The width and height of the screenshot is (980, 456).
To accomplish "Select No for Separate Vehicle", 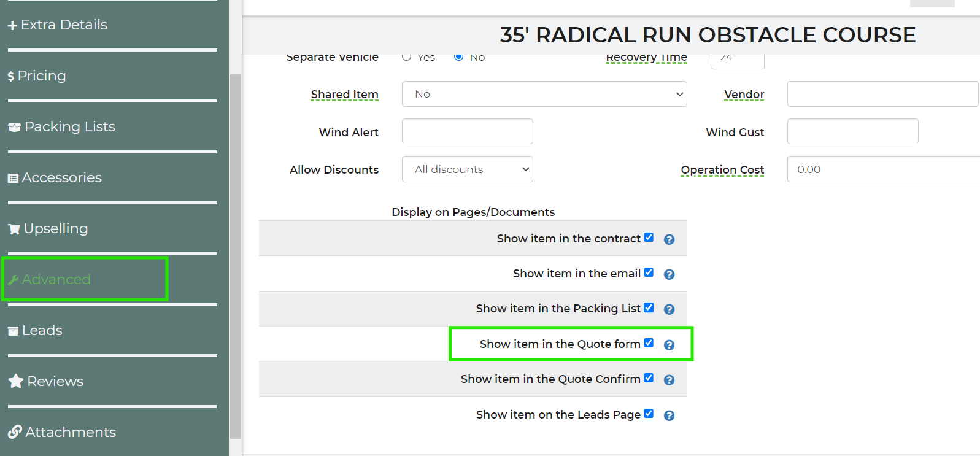I will [458, 57].
